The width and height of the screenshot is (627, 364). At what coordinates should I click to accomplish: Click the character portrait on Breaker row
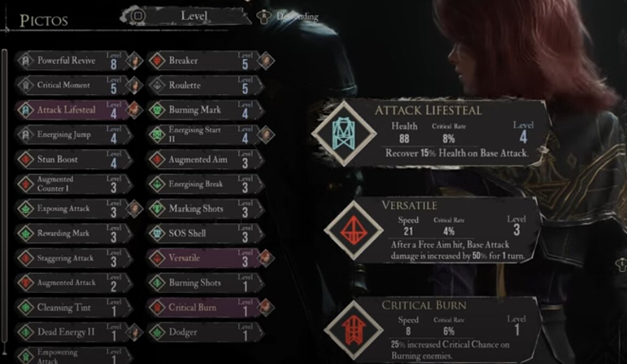(x=266, y=61)
